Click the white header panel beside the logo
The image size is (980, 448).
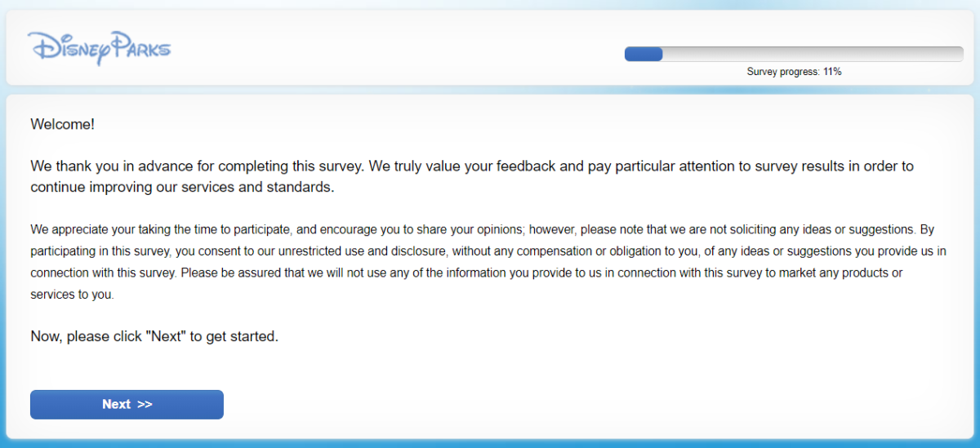392,49
